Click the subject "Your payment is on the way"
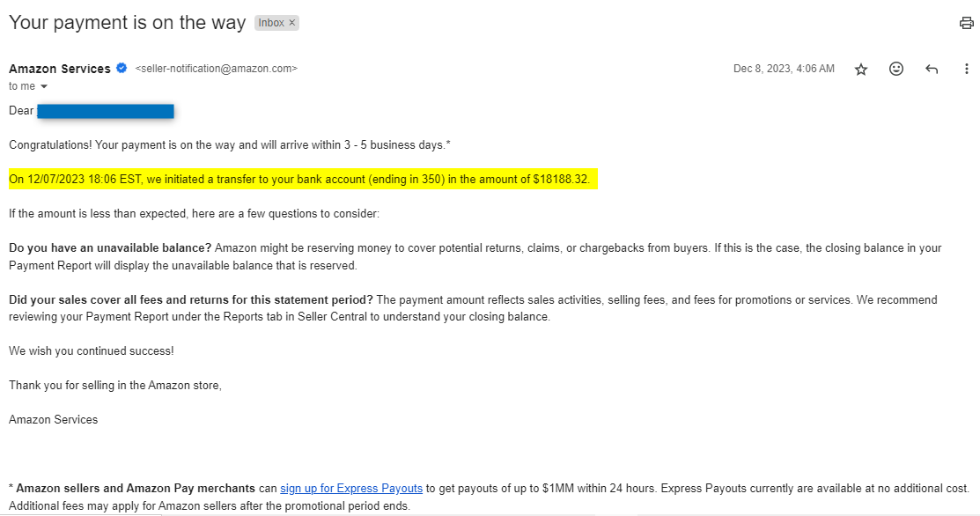 pos(127,23)
